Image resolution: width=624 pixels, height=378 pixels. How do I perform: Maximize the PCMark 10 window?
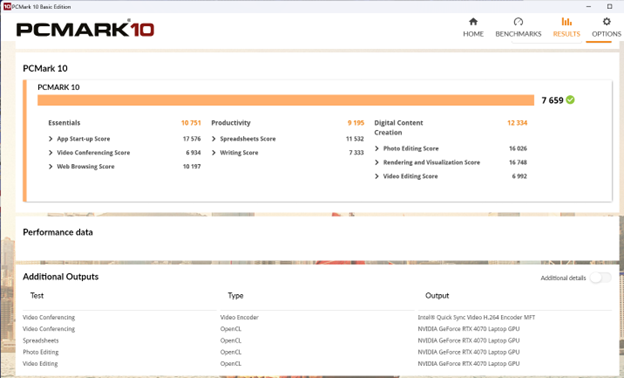[x=609, y=6]
